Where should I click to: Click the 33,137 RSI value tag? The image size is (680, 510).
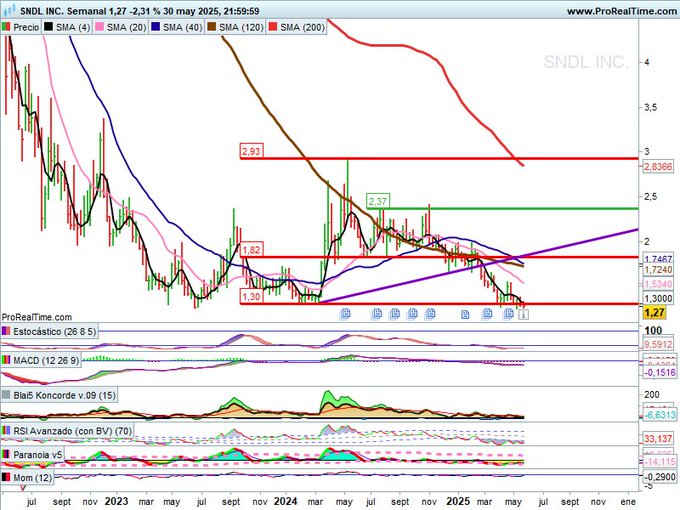point(658,438)
